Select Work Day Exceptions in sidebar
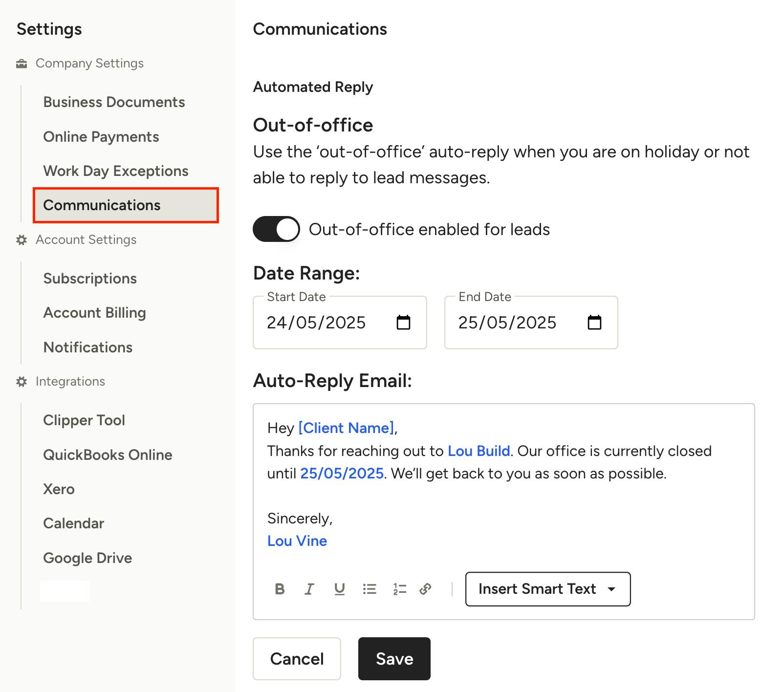 click(x=116, y=171)
